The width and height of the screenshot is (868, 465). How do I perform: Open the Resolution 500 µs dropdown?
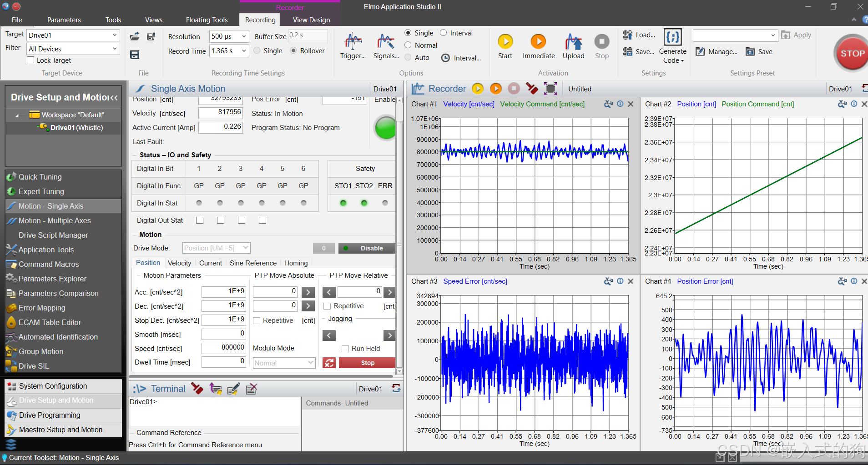pos(229,36)
